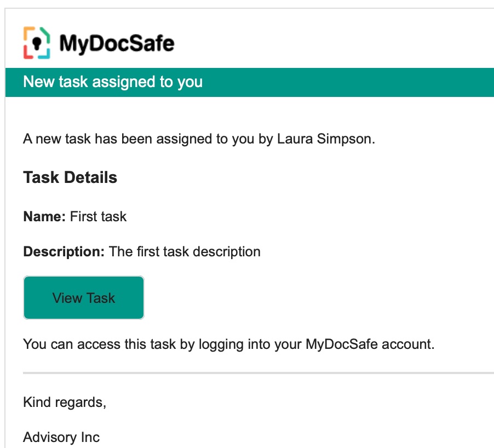Image resolution: width=494 pixels, height=448 pixels.
Task: Click the teal notification banner
Action: tap(246, 82)
